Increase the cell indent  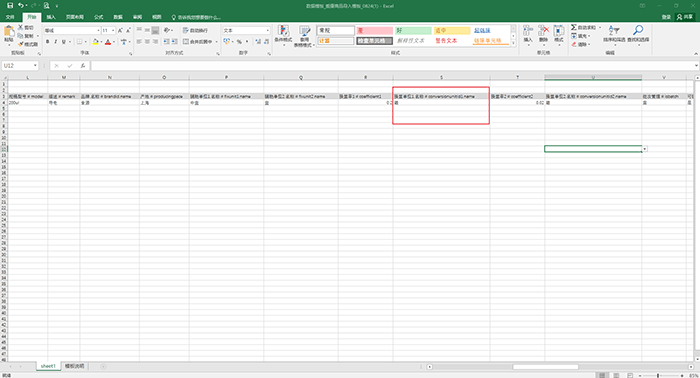point(175,42)
